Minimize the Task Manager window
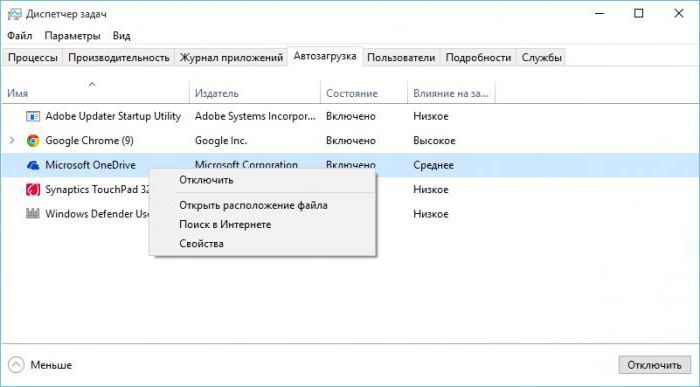Screen dimensions: 700x387 600,13
